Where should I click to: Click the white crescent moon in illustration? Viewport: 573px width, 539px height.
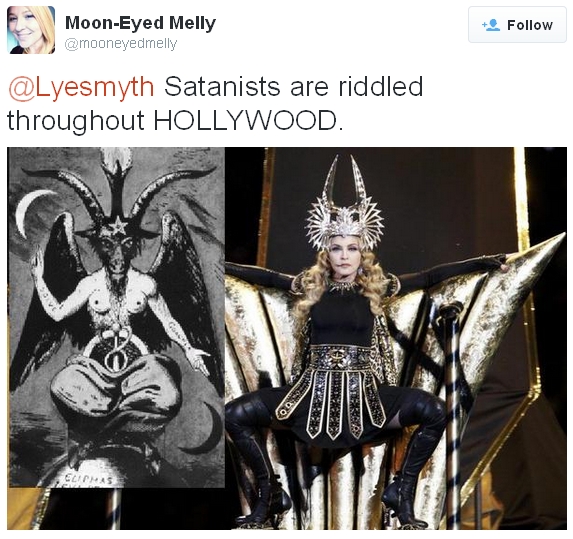pos(31,213)
